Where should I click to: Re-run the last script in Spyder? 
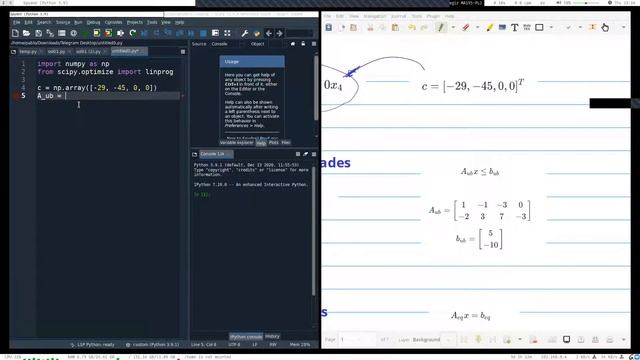pos(132,33)
